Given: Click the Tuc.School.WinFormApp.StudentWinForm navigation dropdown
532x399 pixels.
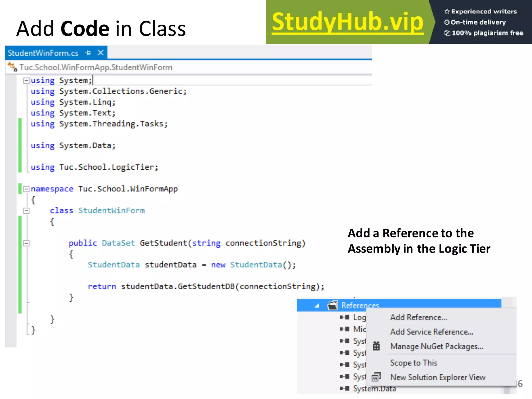Looking at the screenshot, I should click(x=96, y=67).
